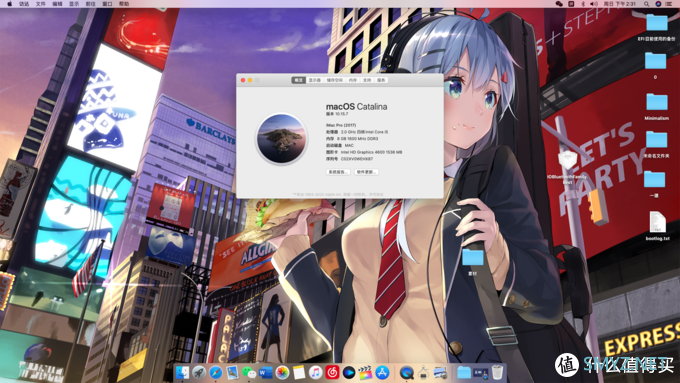Open the 窗口 (Window) menu
Viewport: 680px width, 383px height.
click(x=107, y=3)
